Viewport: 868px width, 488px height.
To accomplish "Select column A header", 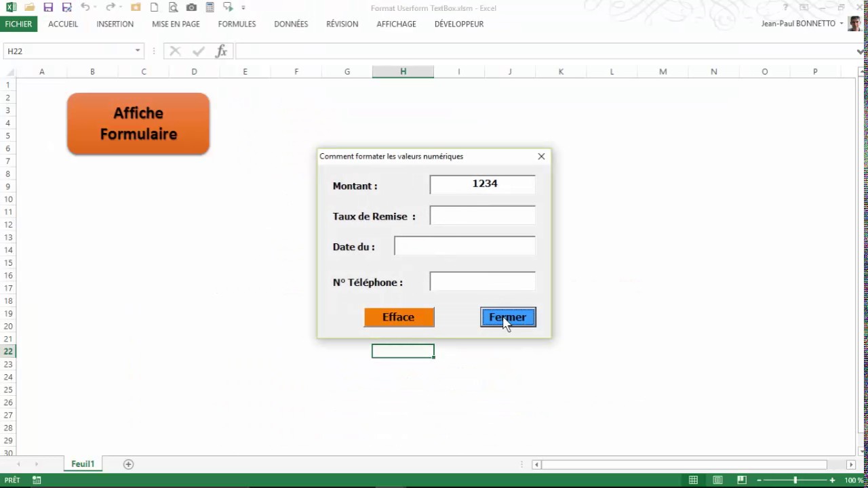I will 41,71.
